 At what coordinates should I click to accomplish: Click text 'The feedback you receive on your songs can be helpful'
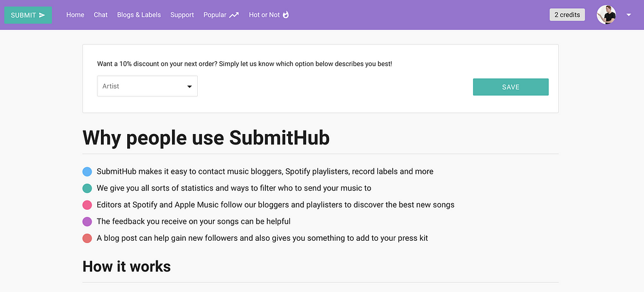pyautogui.click(x=194, y=221)
